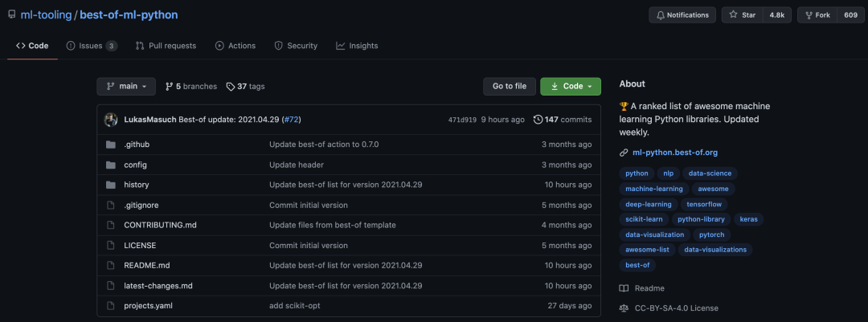Screen dimensions: 868x322
Task: Click the machine-learning topic tag
Action: click(653, 189)
